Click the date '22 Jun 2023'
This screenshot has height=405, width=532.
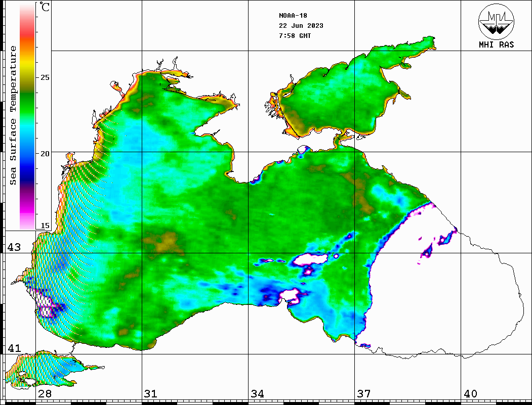301,26
